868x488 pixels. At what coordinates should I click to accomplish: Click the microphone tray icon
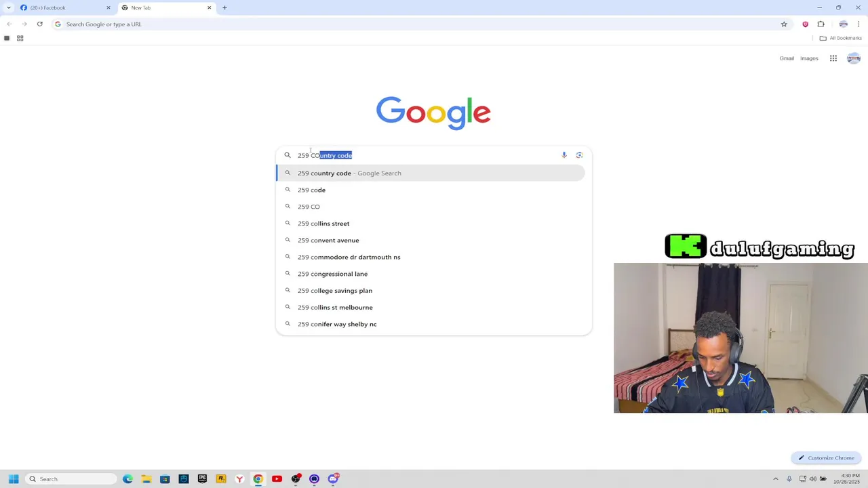[789, 479]
